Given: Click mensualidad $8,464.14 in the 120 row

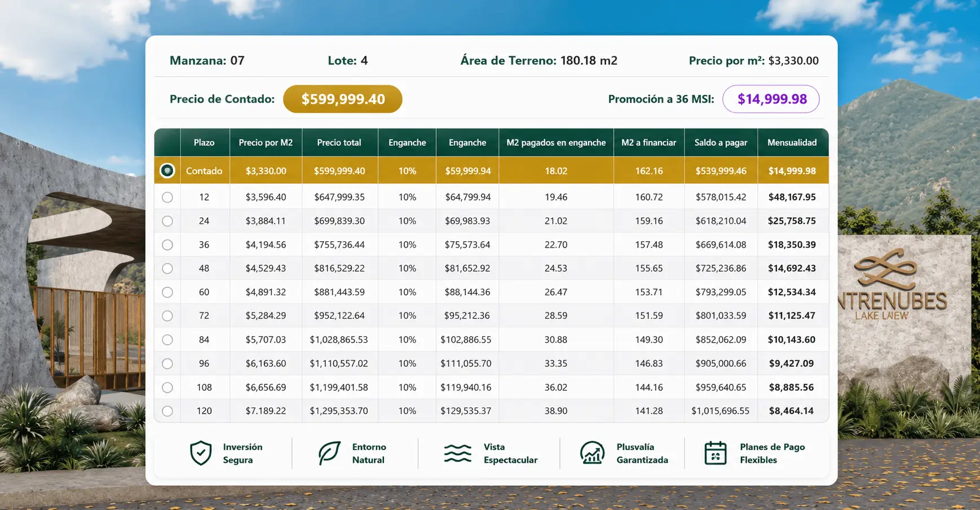Looking at the screenshot, I should [x=792, y=411].
